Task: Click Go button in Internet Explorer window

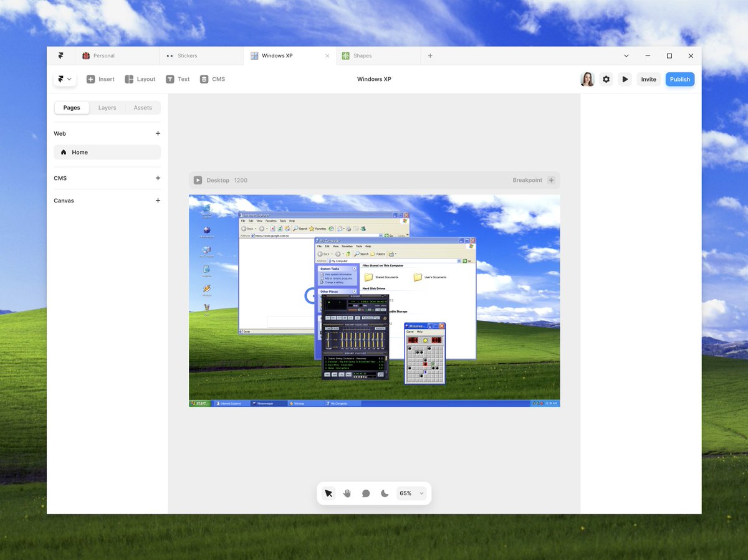Action: pyautogui.click(x=390, y=236)
